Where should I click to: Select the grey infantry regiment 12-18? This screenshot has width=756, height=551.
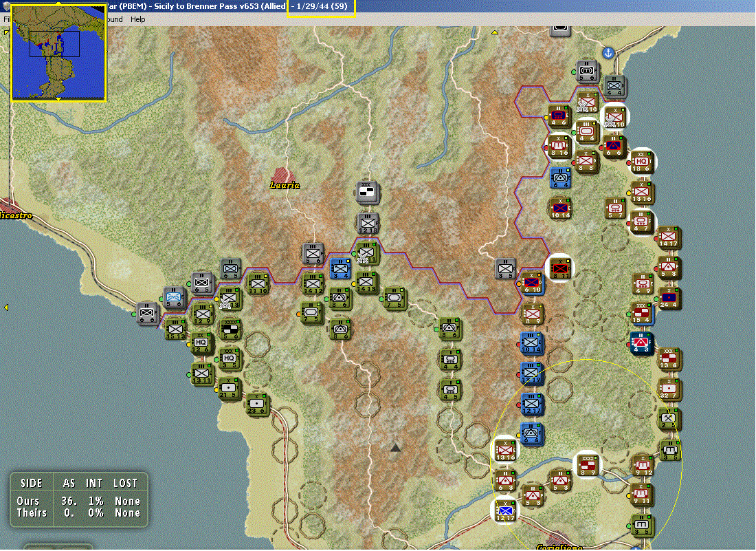(368, 224)
